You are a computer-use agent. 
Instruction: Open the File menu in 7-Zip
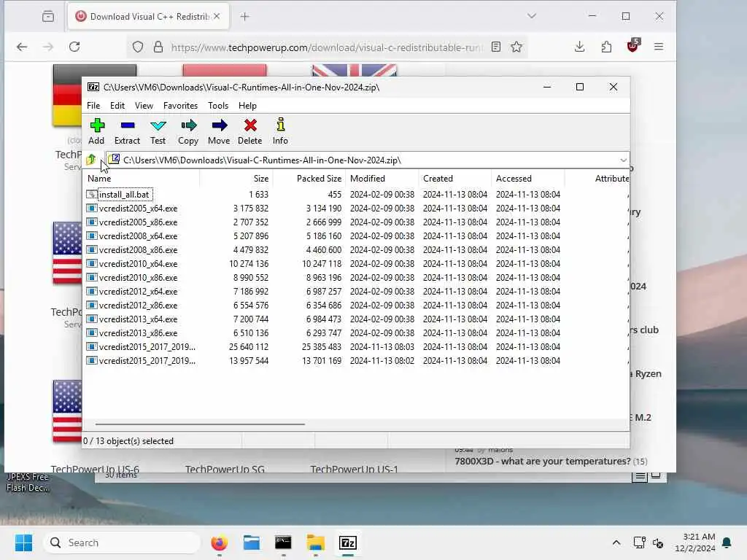(93, 106)
